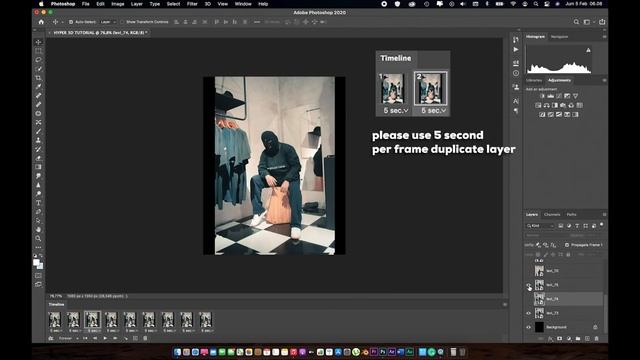Open the Actions play icon in side strip

tap(516, 49)
